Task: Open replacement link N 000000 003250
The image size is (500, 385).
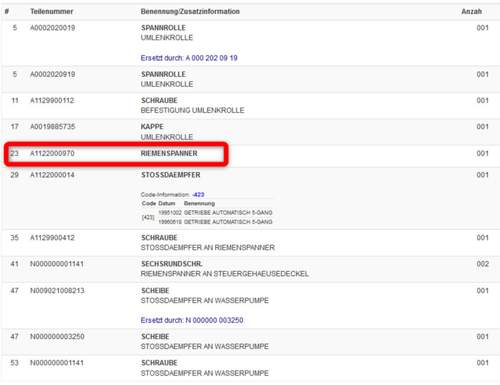Action: (x=192, y=320)
